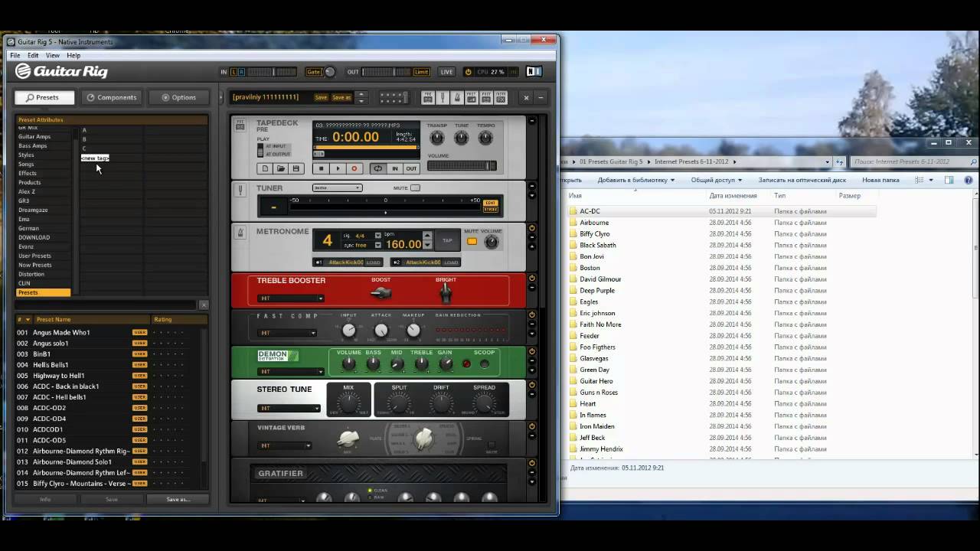Set the loop OUT point button

[x=411, y=168]
